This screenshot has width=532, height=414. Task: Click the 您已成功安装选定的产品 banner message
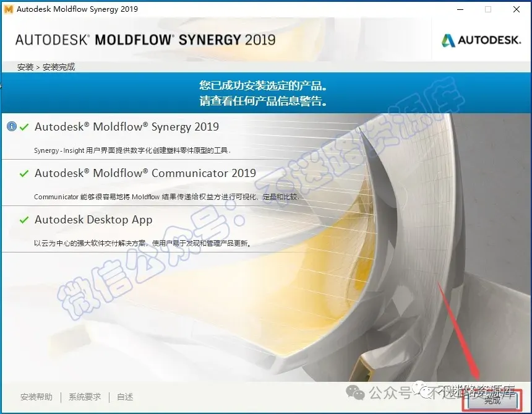[264, 85]
